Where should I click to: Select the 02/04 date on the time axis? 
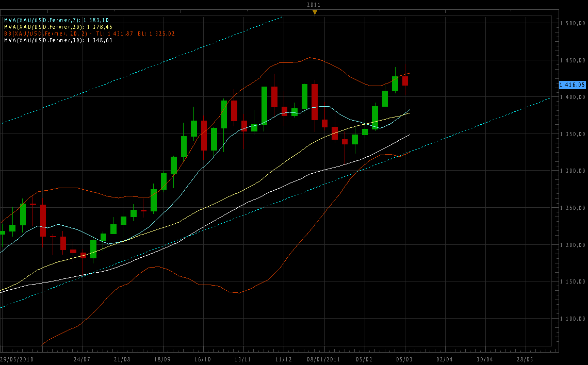point(445,359)
